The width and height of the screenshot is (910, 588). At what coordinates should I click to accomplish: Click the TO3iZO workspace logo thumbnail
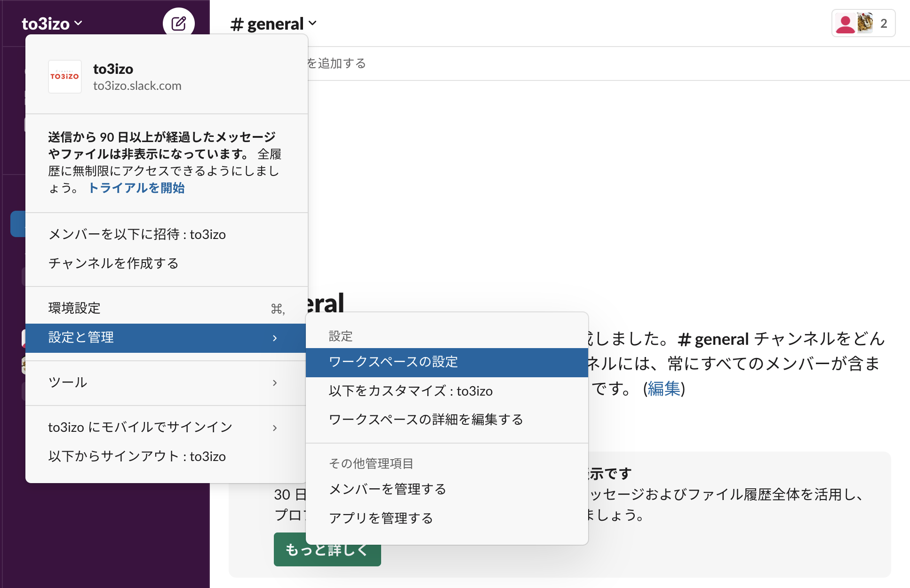[64, 77]
